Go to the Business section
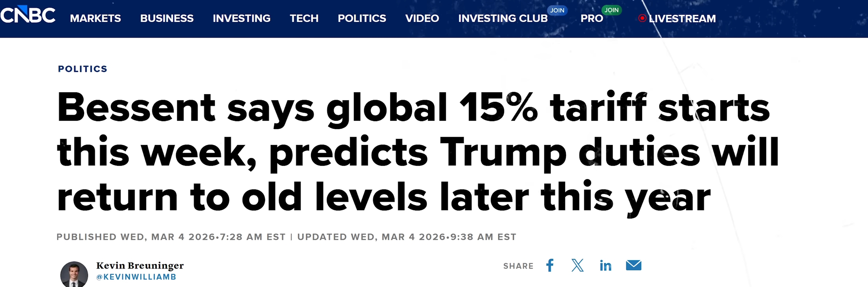 coord(167,18)
